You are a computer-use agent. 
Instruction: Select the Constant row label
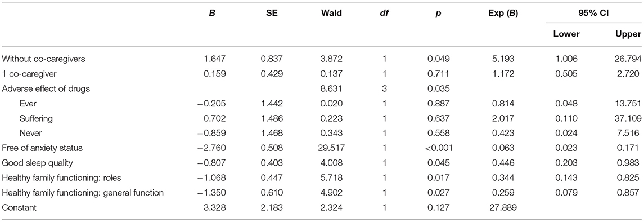click(19, 207)
